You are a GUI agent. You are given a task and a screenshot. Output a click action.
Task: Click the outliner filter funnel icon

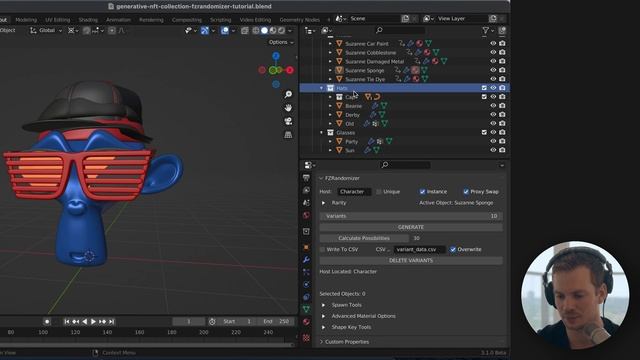(x=486, y=30)
